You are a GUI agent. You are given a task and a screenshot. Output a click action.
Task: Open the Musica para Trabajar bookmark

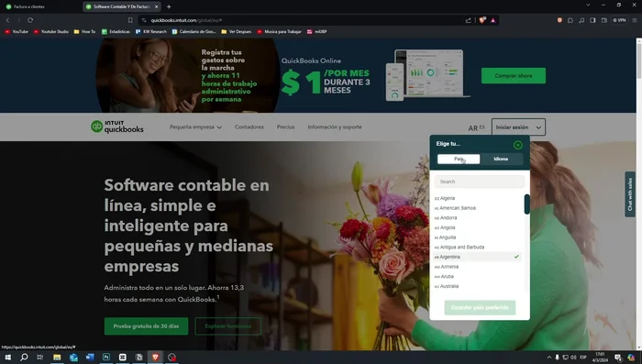(279, 31)
